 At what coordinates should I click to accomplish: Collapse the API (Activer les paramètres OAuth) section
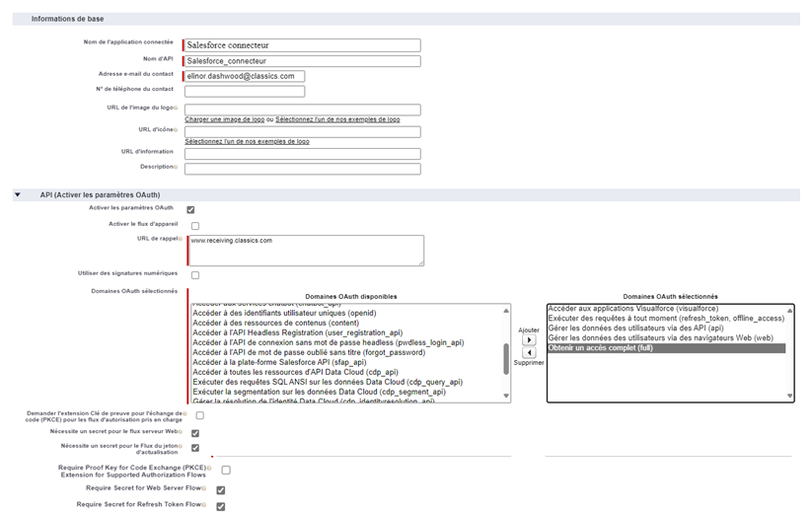[x=18, y=195]
